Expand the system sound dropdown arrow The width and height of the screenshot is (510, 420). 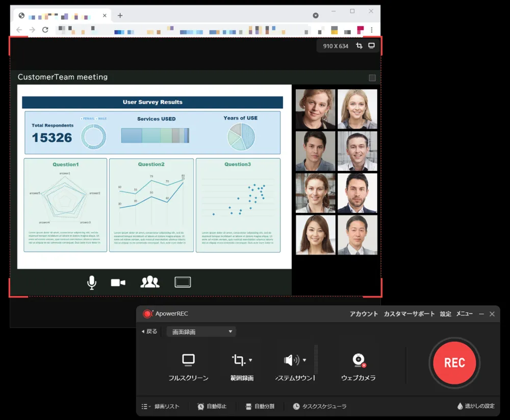[304, 360]
